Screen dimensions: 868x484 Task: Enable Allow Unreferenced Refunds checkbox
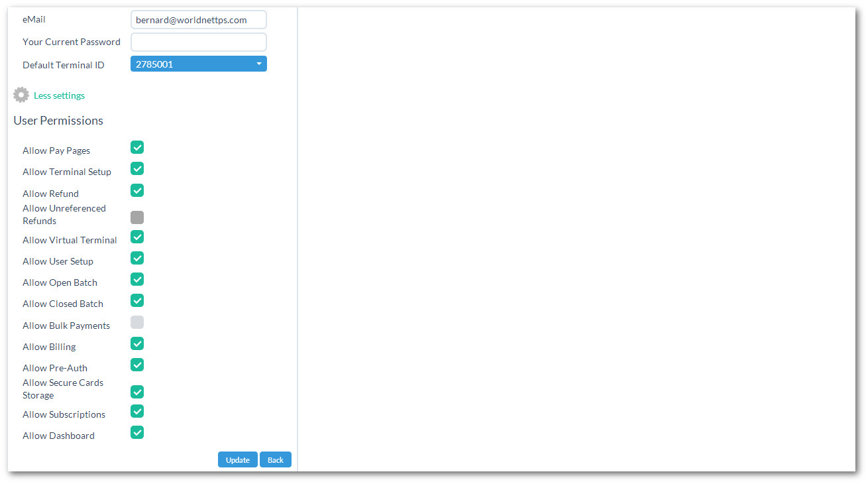137,217
